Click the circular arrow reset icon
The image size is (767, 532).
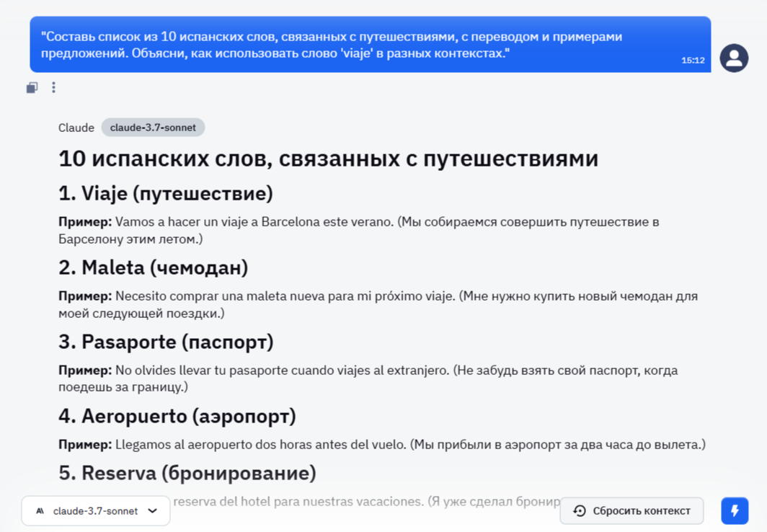580,511
